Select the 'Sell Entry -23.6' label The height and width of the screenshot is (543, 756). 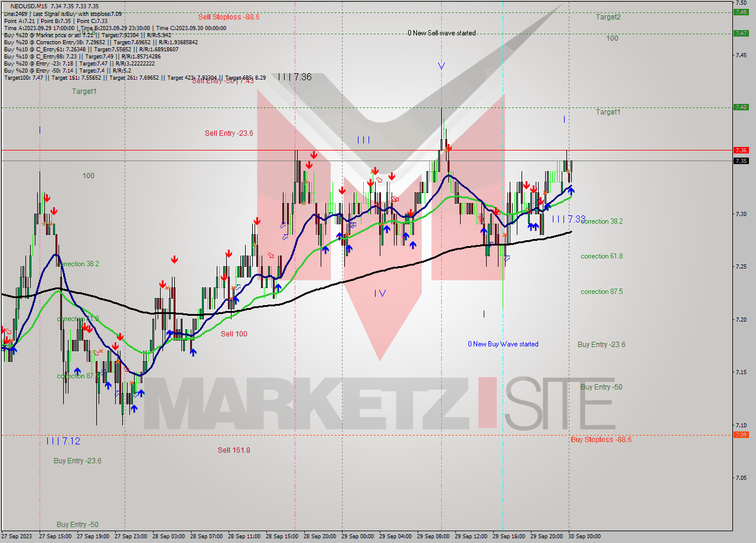(x=229, y=133)
